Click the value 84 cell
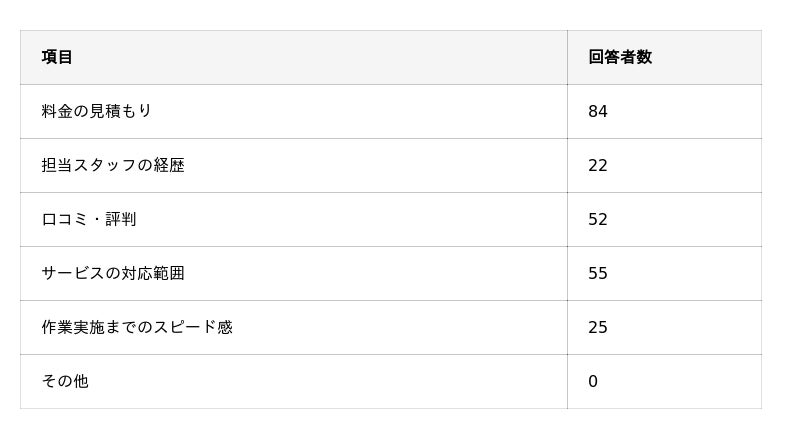 (x=598, y=111)
